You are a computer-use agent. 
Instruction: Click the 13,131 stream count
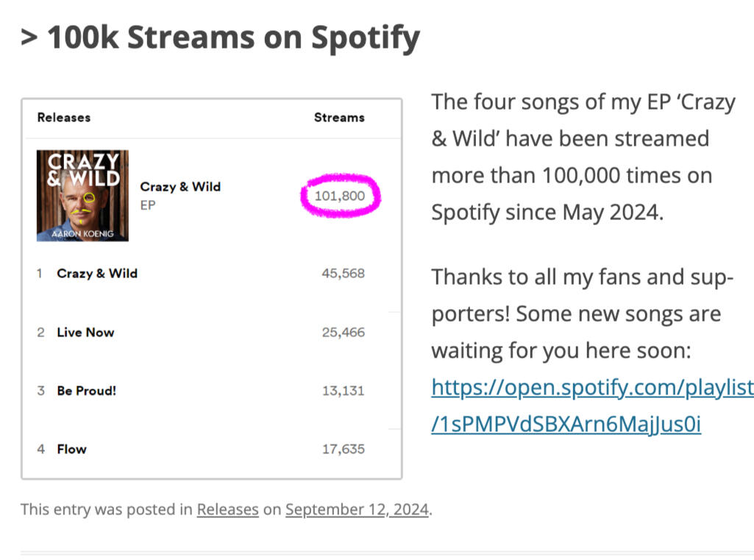343,391
